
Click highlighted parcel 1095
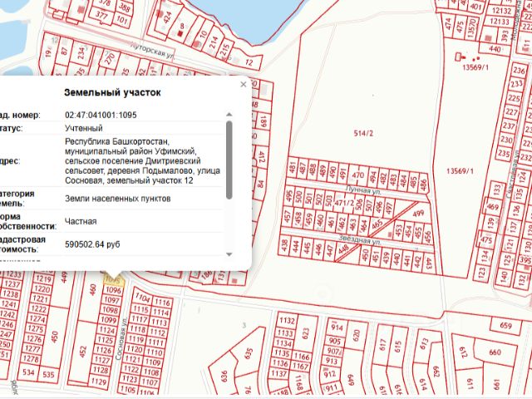coord(113,280)
